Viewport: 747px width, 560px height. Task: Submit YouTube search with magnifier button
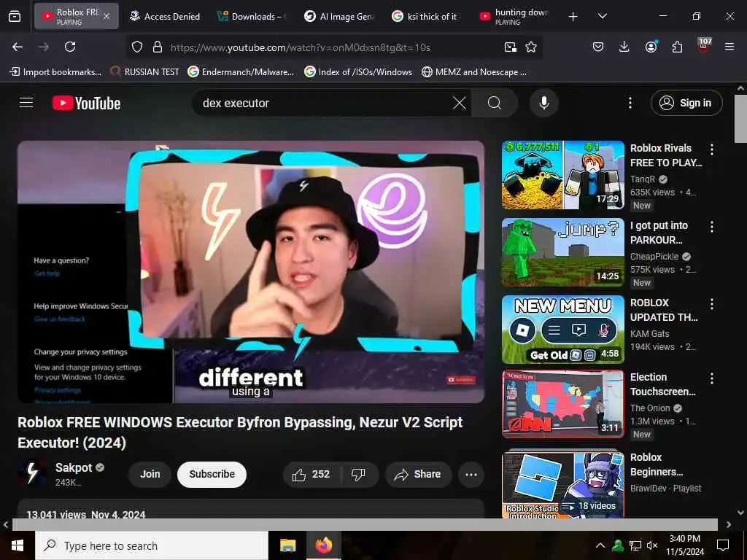click(495, 103)
